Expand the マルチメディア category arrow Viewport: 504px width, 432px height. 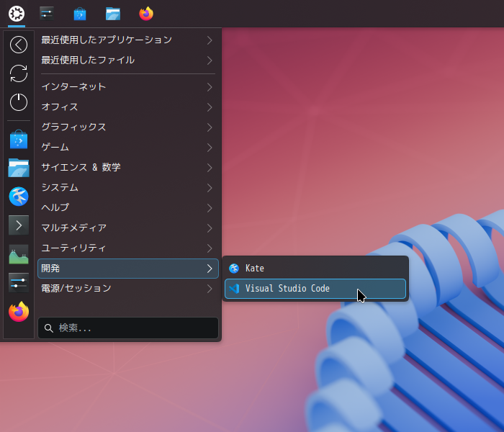coord(210,228)
